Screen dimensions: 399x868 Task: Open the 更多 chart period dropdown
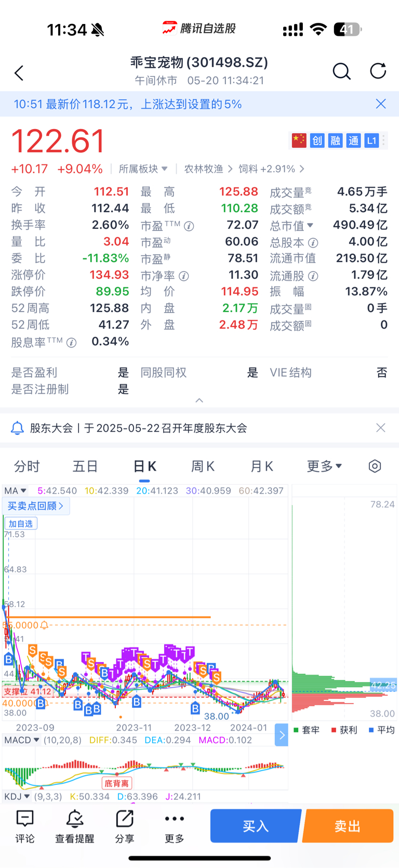click(x=324, y=466)
